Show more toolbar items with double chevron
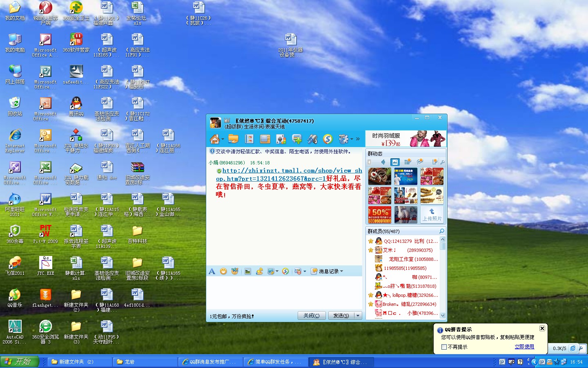The width and height of the screenshot is (588, 368). pos(358,139)
